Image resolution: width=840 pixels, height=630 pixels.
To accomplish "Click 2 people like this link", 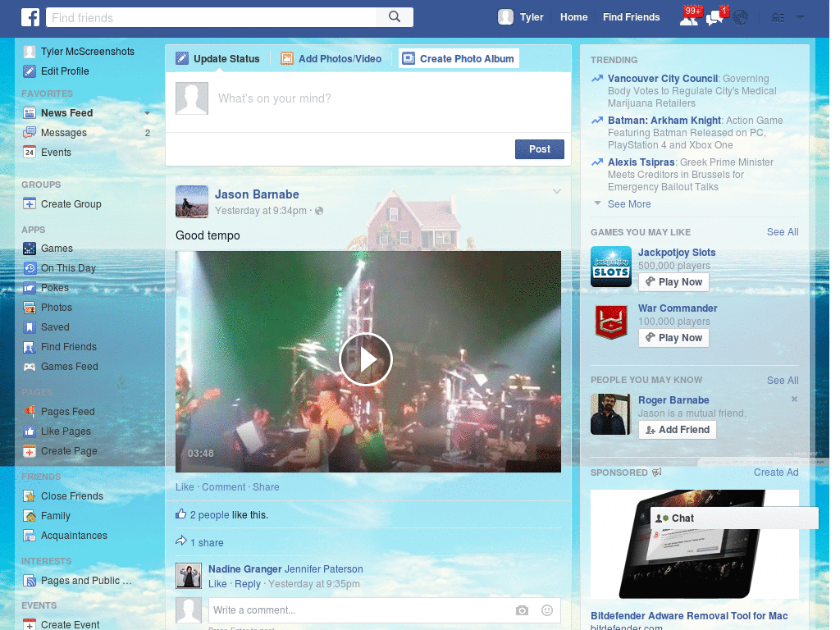I will [210, 515].
